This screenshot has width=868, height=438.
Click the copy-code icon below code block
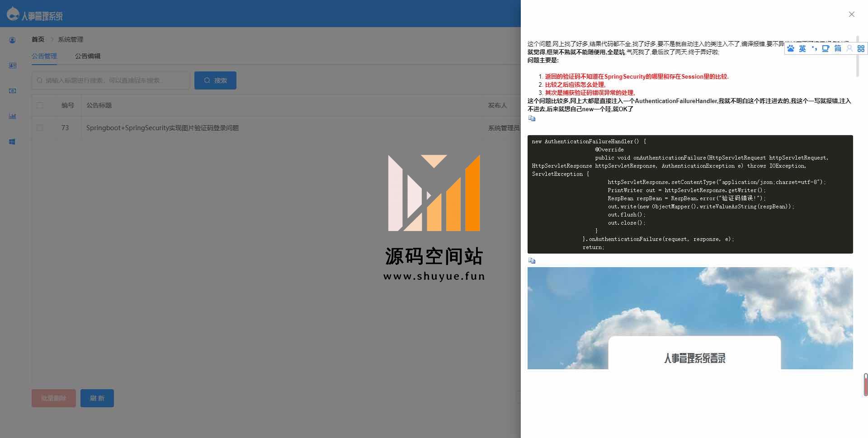coord(532,261)
